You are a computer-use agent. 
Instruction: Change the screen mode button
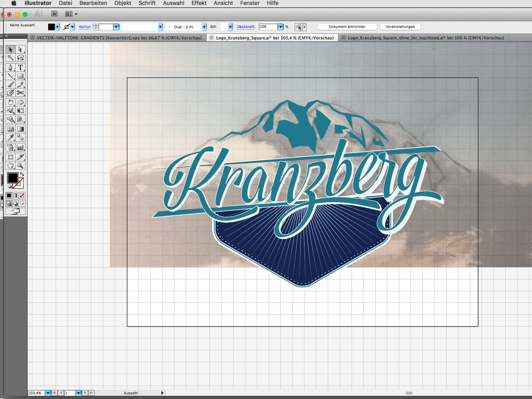(16, 211)
